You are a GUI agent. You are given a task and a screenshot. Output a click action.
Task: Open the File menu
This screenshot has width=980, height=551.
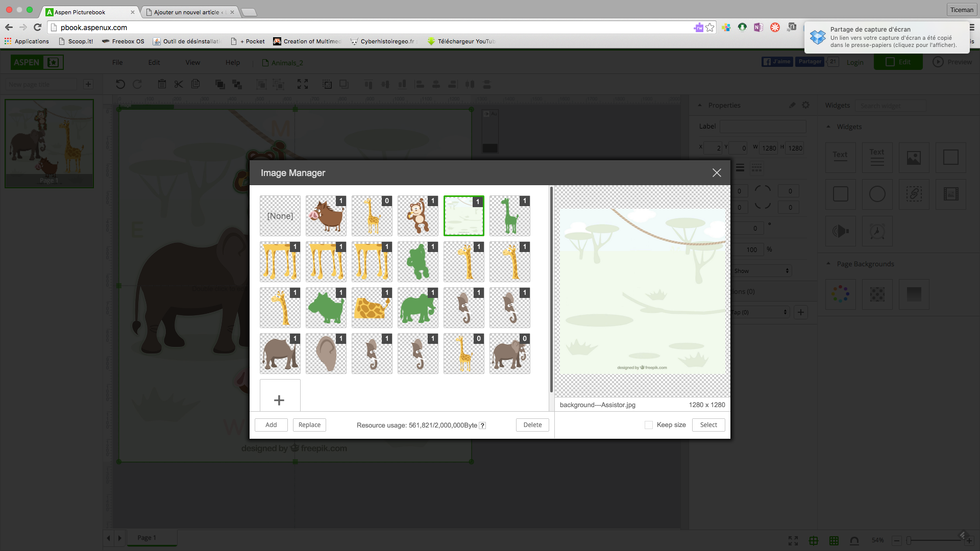117,62
